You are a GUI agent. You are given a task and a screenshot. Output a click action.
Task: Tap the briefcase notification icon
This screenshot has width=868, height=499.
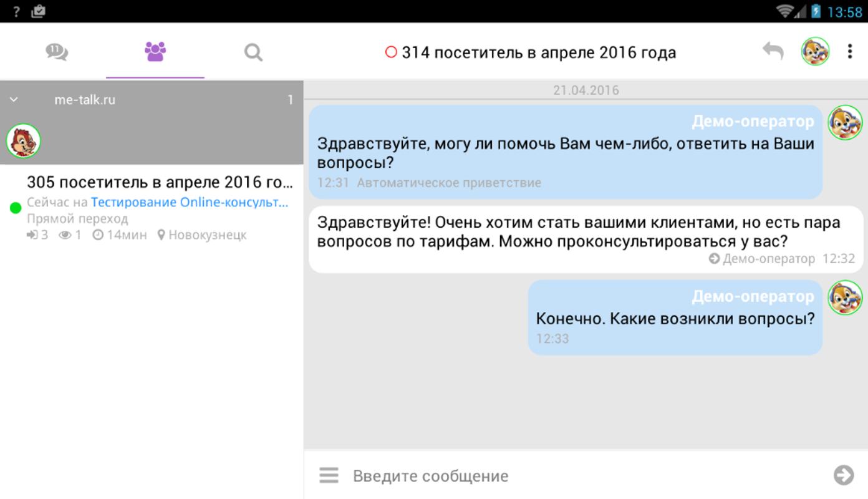point(38,11)
